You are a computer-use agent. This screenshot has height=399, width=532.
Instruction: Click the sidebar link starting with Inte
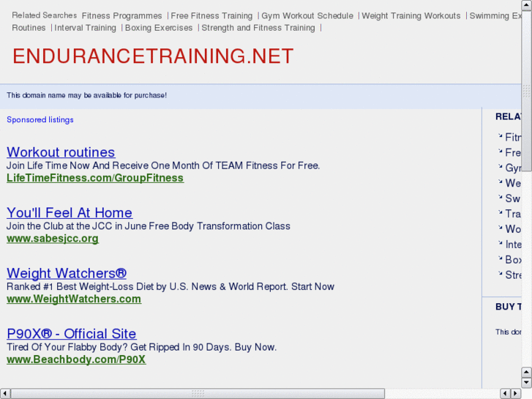(x=513, y=245)
